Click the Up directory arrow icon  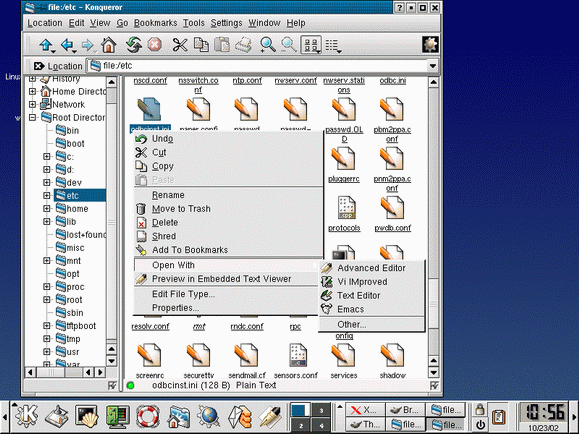click(x=46, y=45)
